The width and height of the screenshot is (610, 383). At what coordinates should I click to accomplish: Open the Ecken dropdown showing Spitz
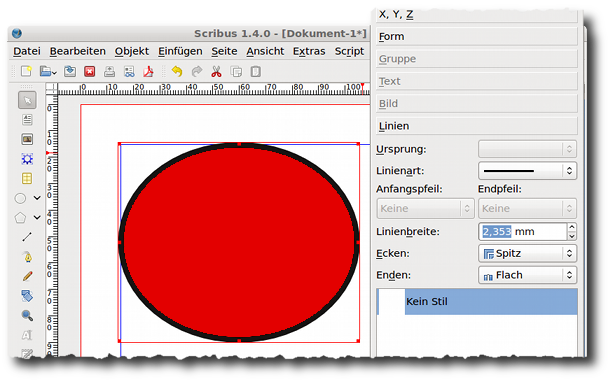click(x=527, y=253)
